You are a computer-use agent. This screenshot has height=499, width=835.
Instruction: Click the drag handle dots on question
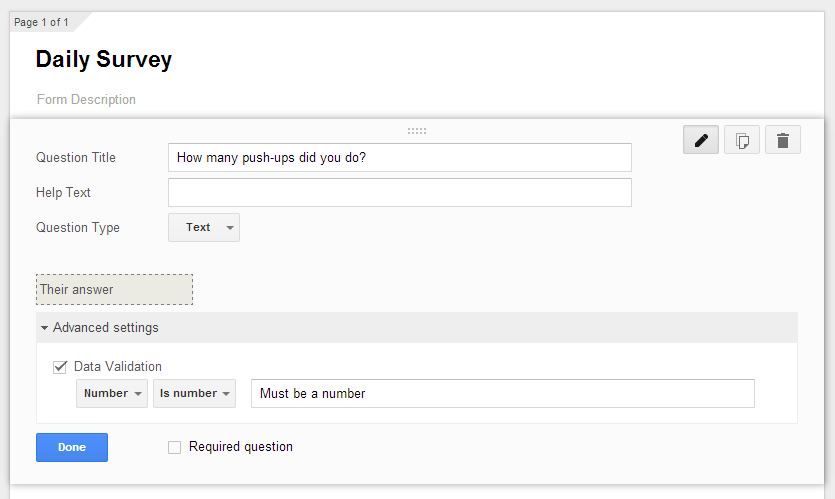pos(417,131)
